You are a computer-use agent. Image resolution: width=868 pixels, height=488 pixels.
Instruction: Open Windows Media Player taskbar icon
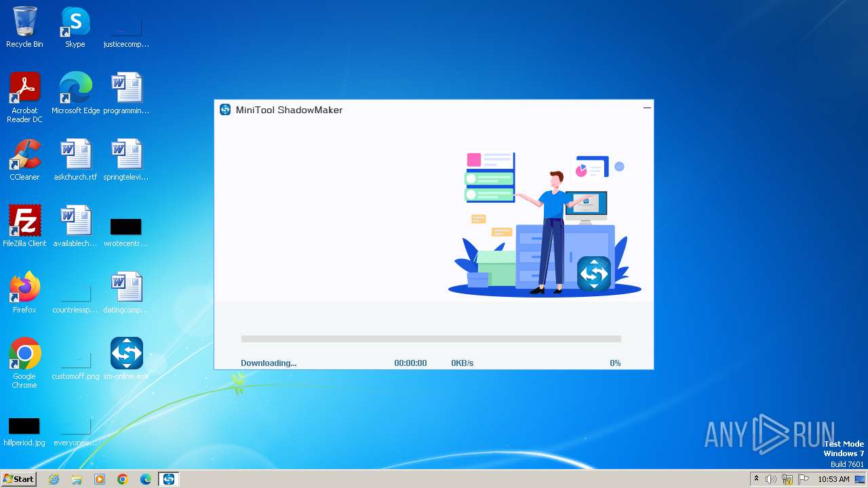[x=100, y=479]
